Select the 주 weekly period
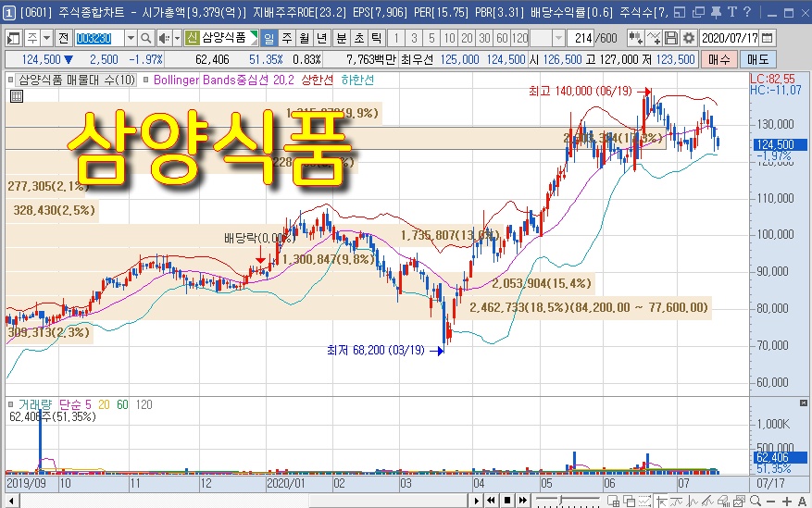This screenshot has height=508, width=812. [287, 38]
